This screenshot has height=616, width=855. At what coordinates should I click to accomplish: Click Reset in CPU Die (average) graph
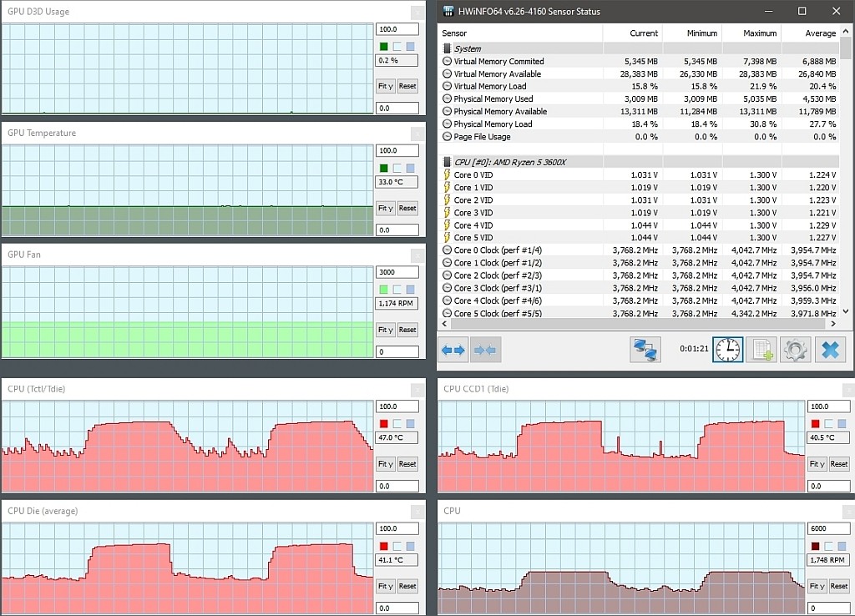click(407, 586)
